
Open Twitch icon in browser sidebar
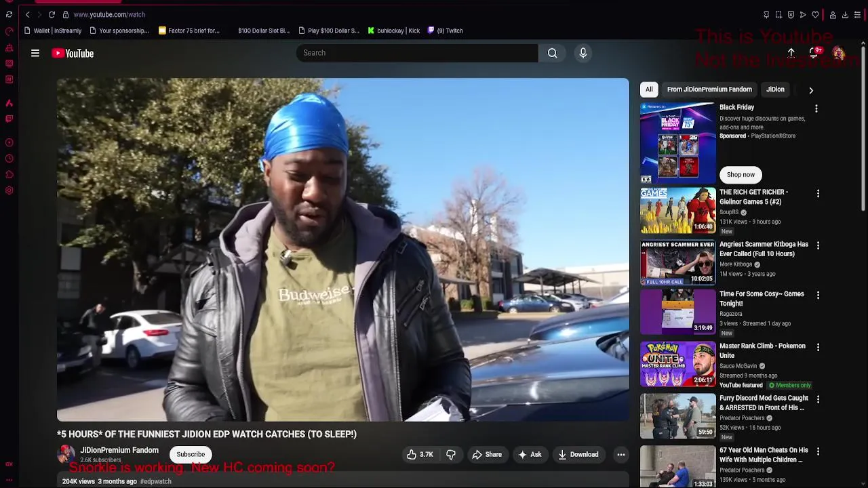click(x=9, y=119)
